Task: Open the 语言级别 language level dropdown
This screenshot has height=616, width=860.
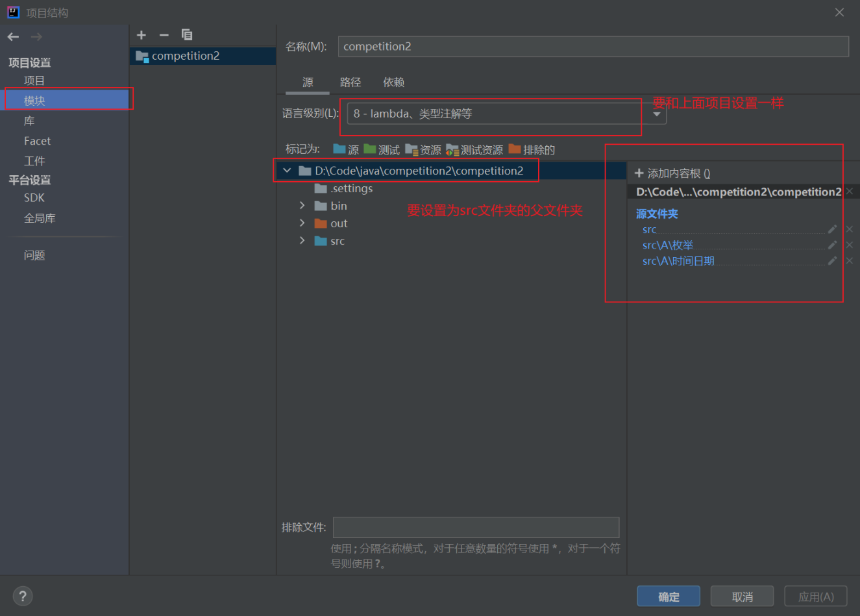Action: click(x=656, y=114)
